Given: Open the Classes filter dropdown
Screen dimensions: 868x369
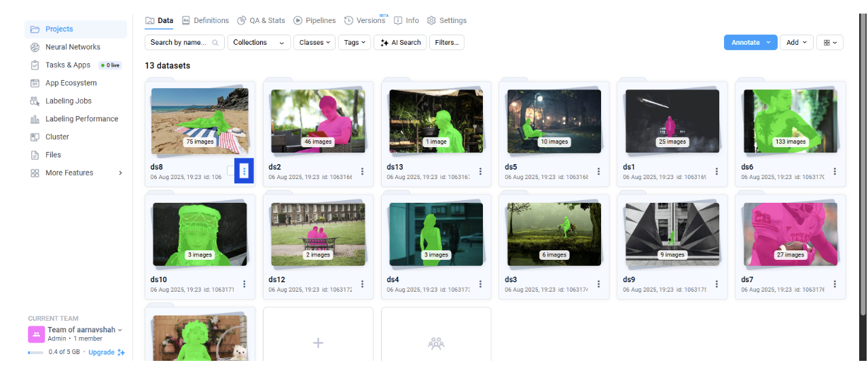Looking at the screenshot, I should (314, 43).
